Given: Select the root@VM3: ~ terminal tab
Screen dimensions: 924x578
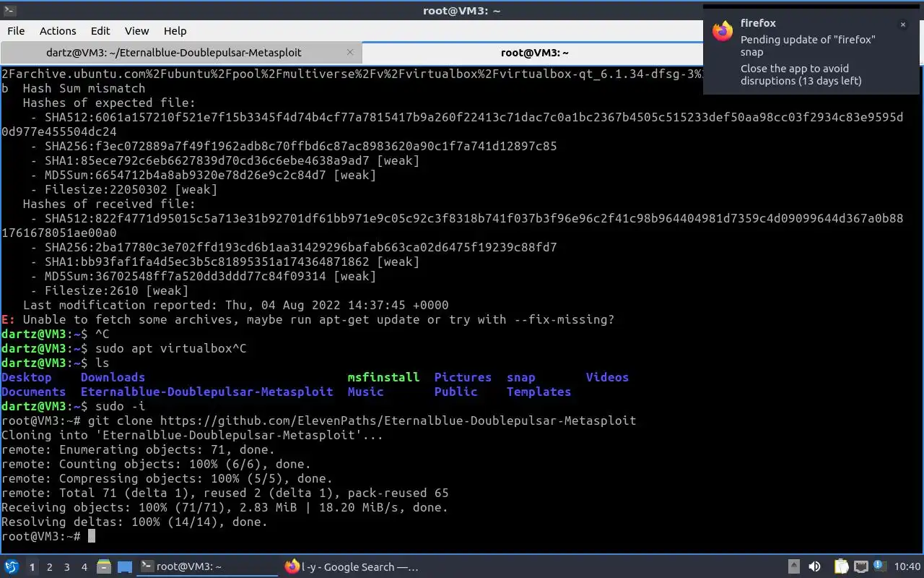Looking at the screenshot, I should (x=534, y=53).
